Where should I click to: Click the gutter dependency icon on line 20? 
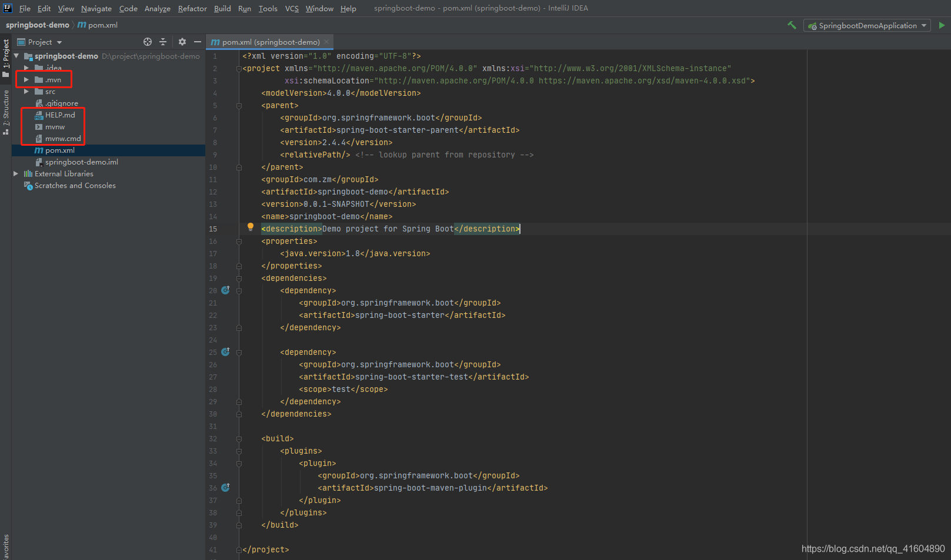click(225, 290)
